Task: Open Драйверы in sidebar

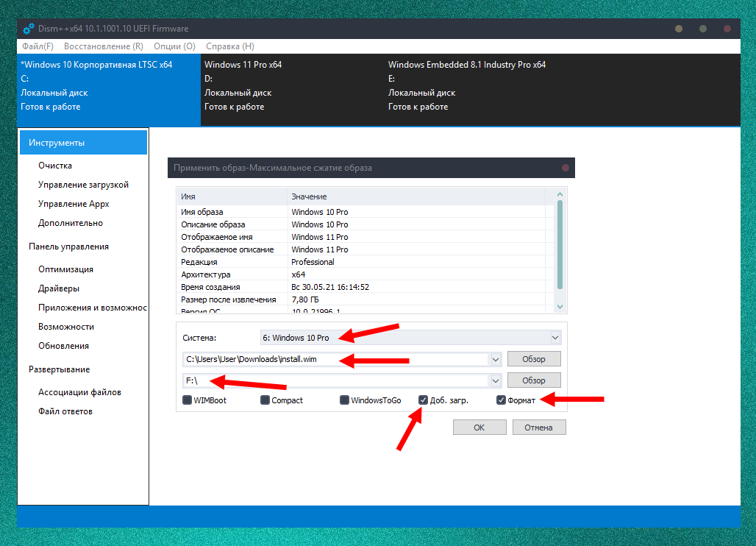Action: click(x=59, y=288)
